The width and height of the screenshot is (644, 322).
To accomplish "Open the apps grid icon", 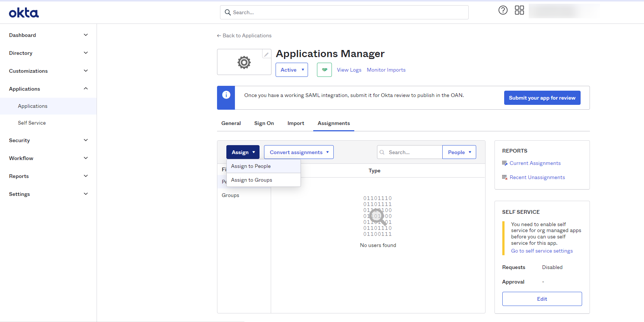I will pyautogui.click(x=519, y=10).
